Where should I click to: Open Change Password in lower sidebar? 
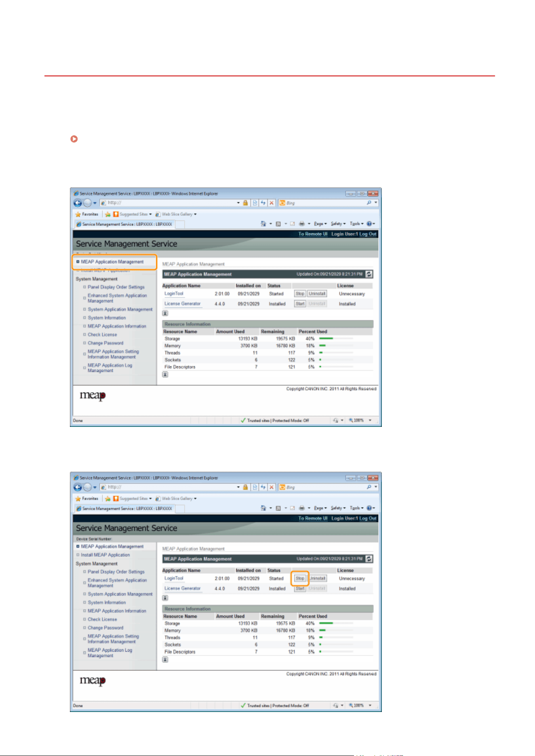[x=105, y=628]
